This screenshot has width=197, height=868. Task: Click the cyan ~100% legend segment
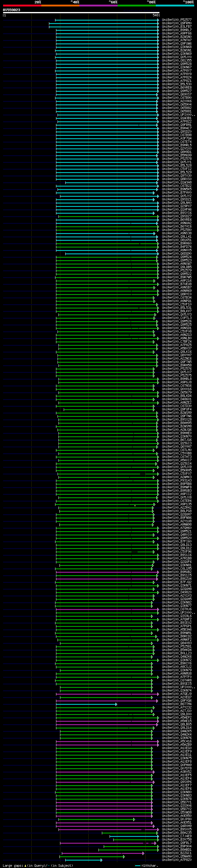[x=175, y=6]
